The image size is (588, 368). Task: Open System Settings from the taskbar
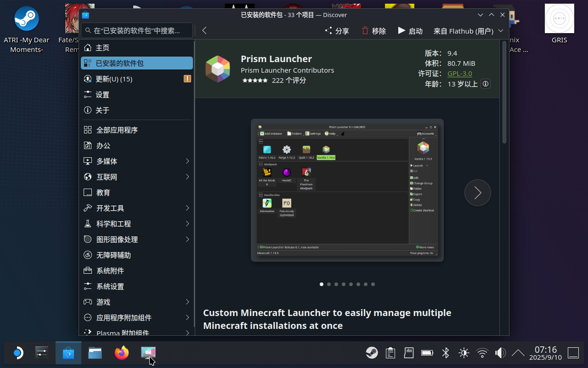pyautogui.click(x=42, y=353)
